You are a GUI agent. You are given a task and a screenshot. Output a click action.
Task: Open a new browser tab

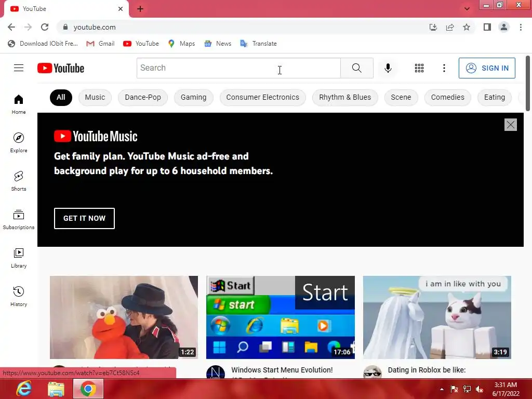click(140, 9)
